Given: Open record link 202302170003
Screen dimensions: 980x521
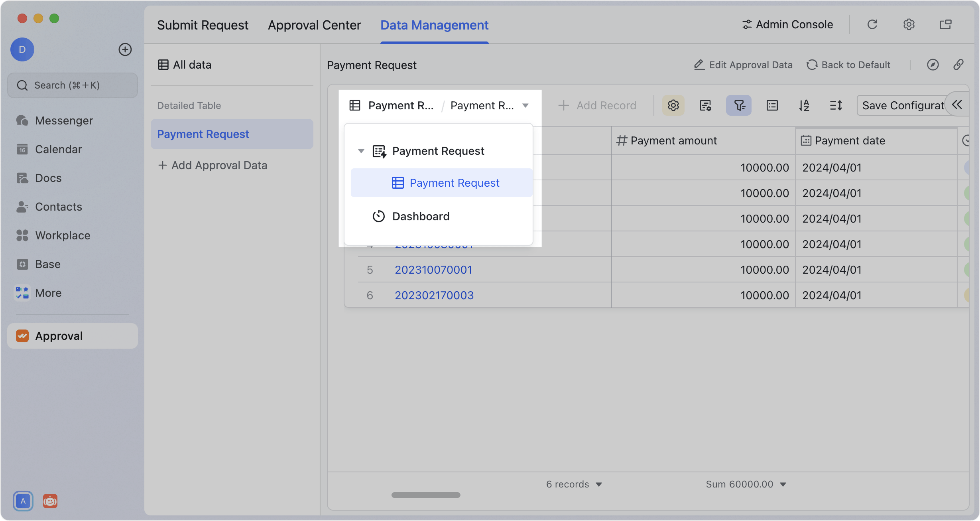Looking at the screenshot, I should (x=434, y=295).
